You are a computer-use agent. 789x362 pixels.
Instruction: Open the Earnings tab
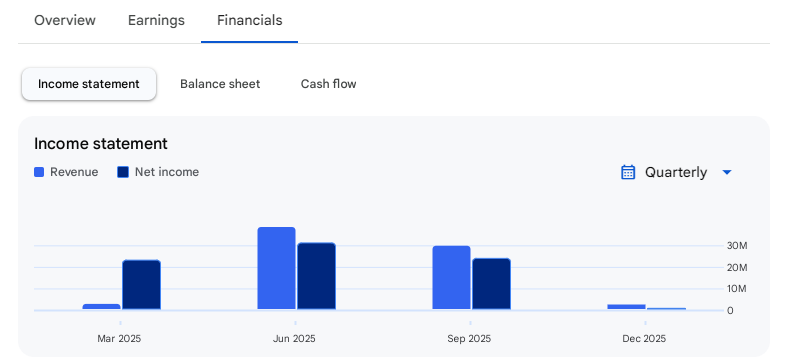(x=156, y=21)
